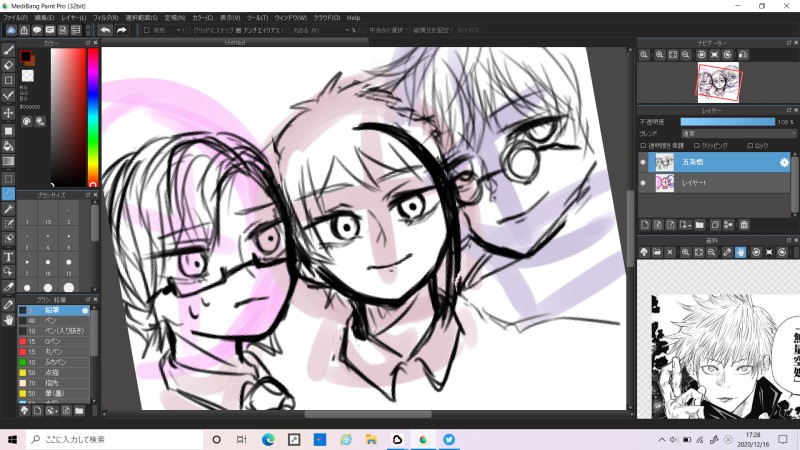Select the Hand tool in left toolbar
This screenshot has height=450, width=800.
(8, 320)
